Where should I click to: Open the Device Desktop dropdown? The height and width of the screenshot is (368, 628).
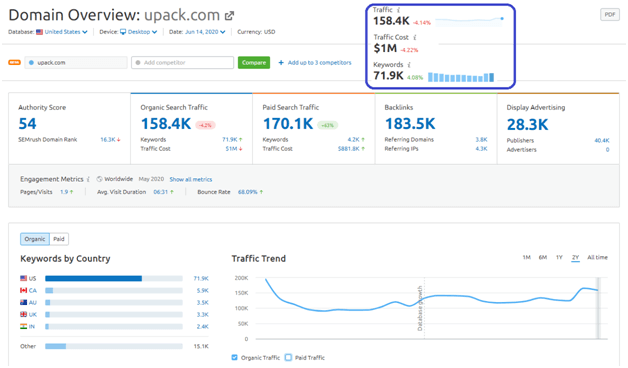(139, 32)
